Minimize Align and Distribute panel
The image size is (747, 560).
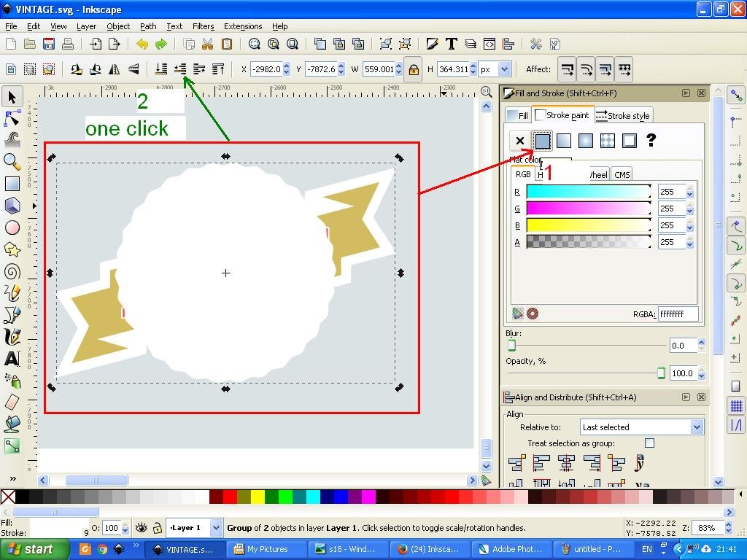(x=686, y=397)
